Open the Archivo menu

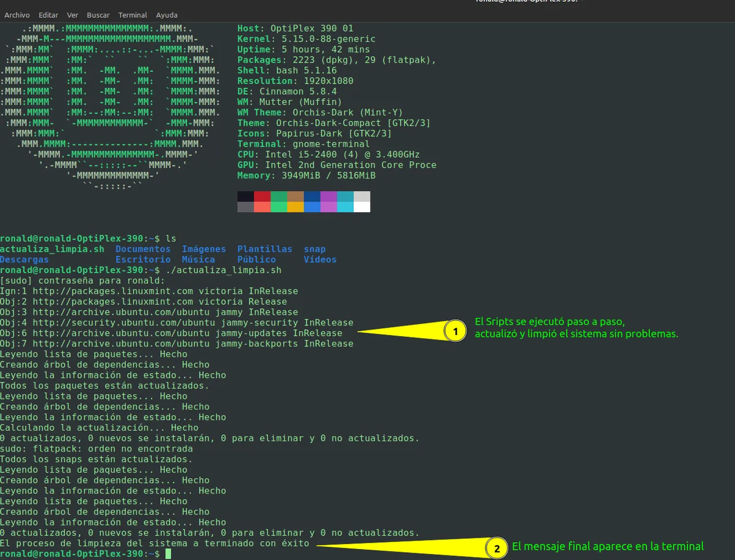pyautogui.click(x=17, y=15)
